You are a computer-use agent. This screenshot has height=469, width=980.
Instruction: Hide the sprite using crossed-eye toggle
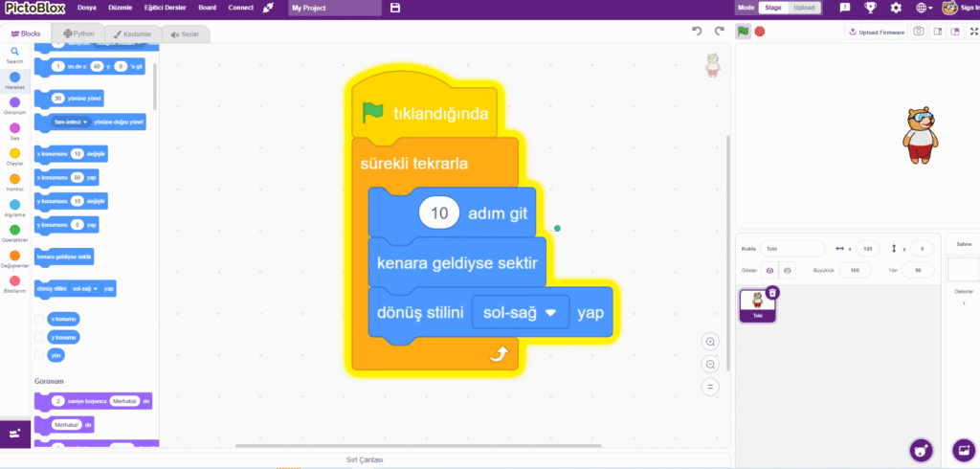coord(787,271)
